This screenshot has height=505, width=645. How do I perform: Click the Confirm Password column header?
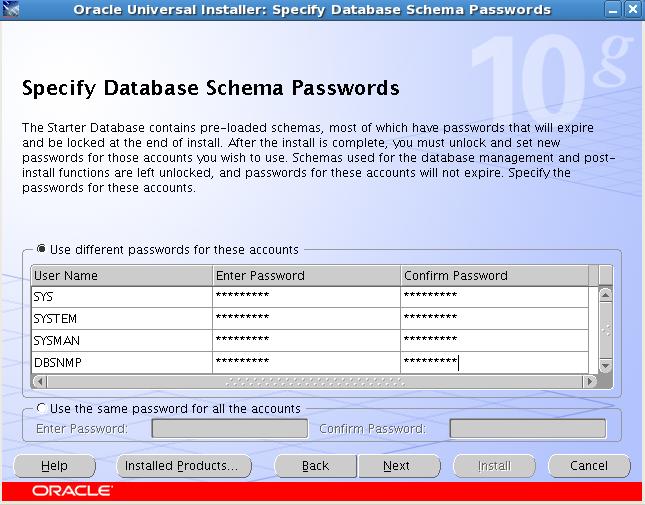tap(493, 275)
